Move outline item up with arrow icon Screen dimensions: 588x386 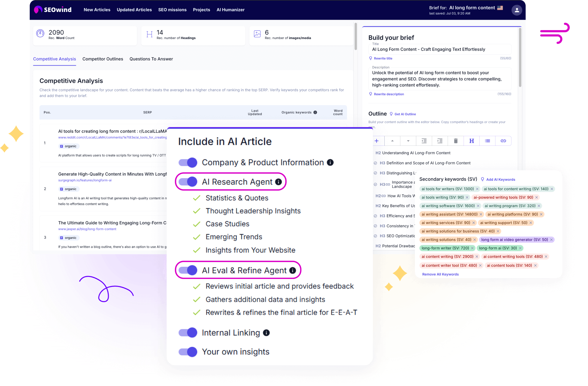392,141
